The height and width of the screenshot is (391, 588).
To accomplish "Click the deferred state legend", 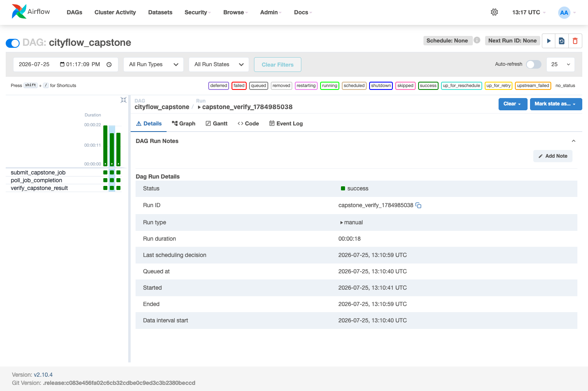I will tap(219, 86).
